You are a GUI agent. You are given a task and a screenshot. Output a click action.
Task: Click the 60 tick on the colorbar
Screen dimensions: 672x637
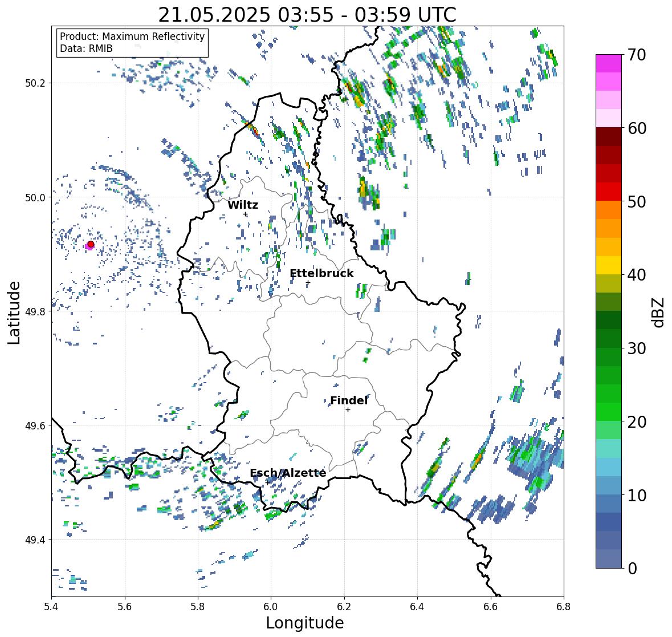click(x=637, y=128)
